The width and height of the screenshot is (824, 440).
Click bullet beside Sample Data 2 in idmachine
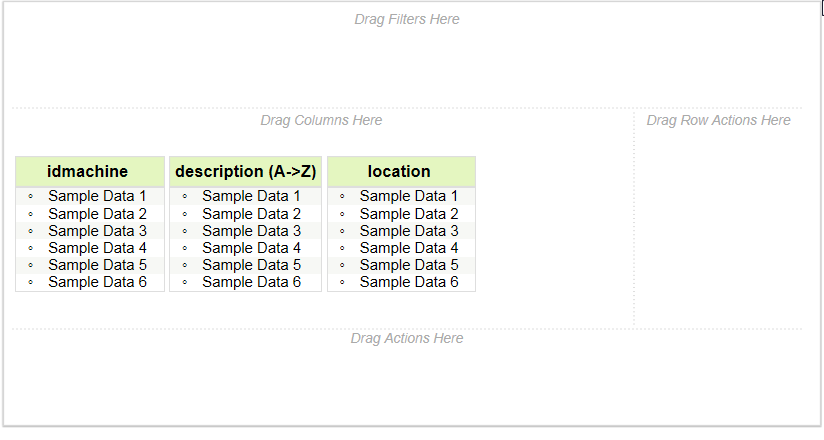click(x=31, y=214)
